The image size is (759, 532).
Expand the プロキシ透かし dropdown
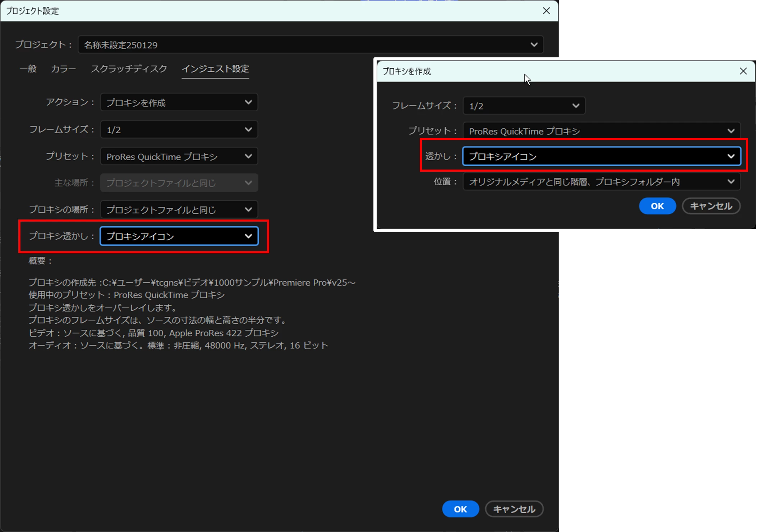click(x=179, y=236)
